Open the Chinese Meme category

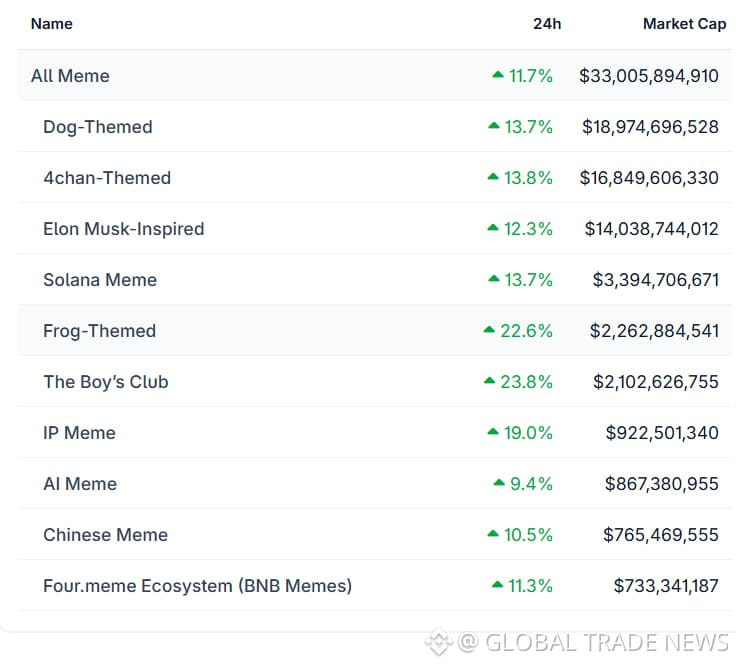tap(106, 535)
